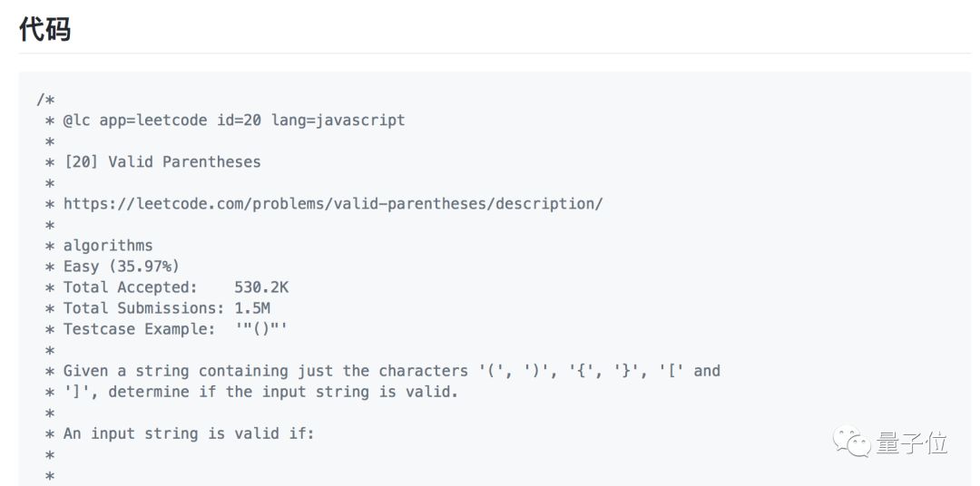Click the '530.2K' accepted count
The height and width of the screenshot is (486, 980).
pyautogui.click(x=260, y=287)
